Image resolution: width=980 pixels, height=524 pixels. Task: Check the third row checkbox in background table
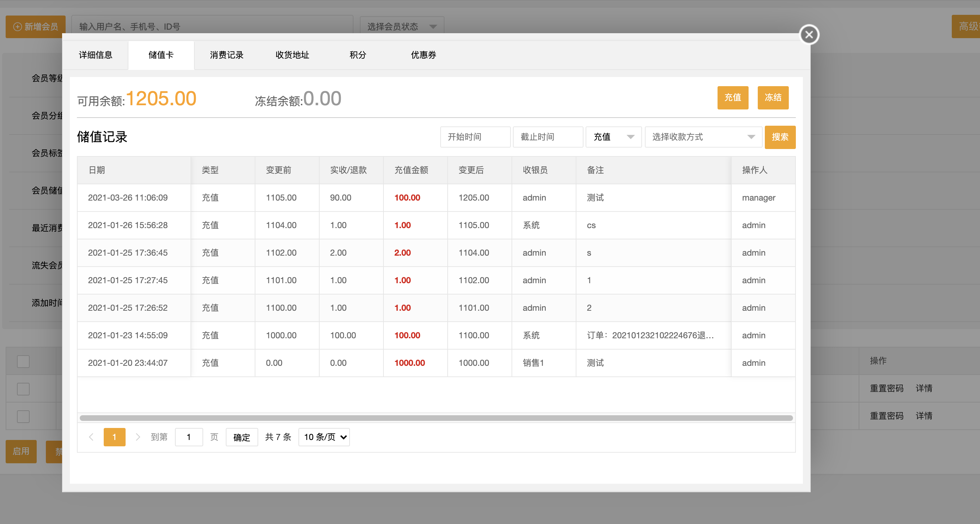pos(23,417)
